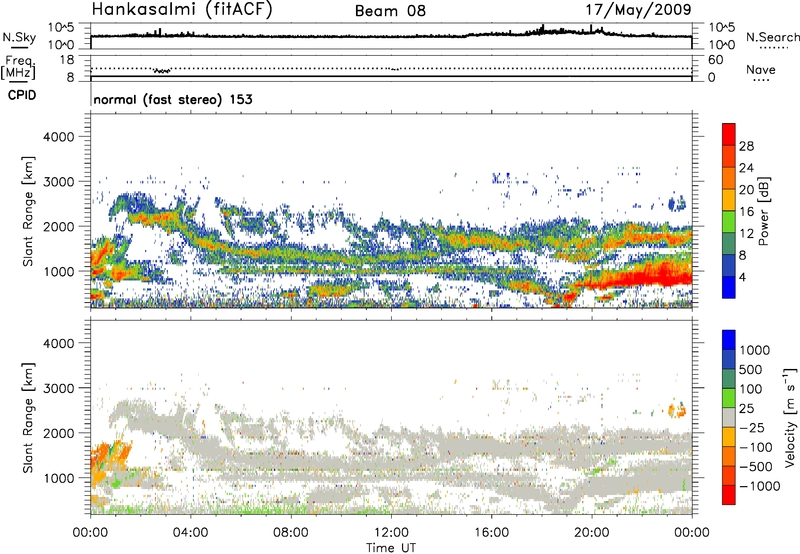This screenshot has height=554, width=800.
Task: Click the gray swatch in Velocity colorbar
Action: point(729,417)
